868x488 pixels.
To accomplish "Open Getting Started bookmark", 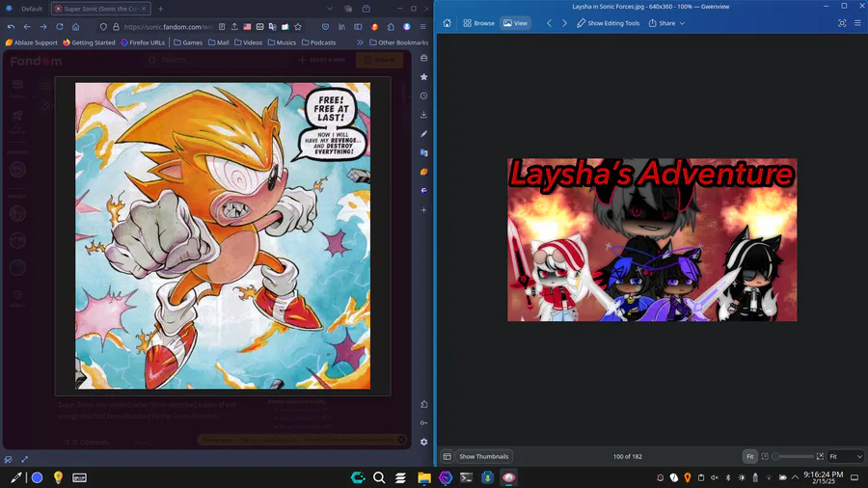I will coord(89,42).
